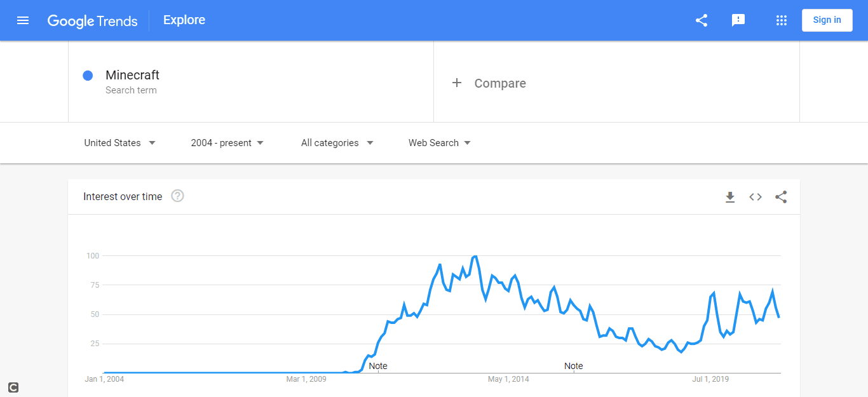This screenshot has width=868, height=397.
Task: Open the 2004 - present time range selector
Action: [227, 142]
